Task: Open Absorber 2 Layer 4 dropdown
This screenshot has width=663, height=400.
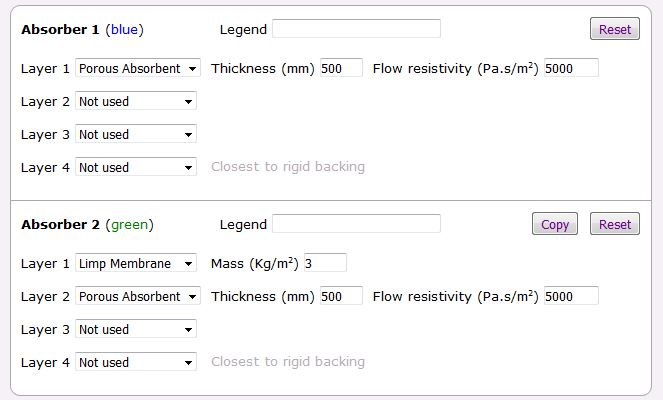Action: click(136, 362)
